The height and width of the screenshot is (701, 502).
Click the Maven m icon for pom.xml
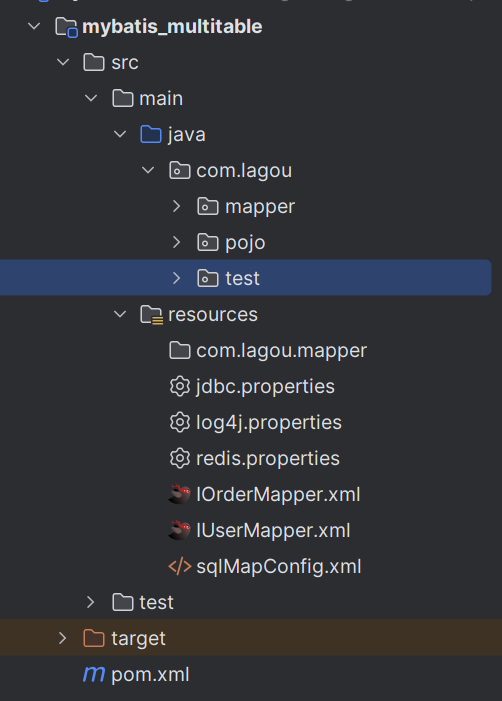pyautogui.click(x=94, y=674)
